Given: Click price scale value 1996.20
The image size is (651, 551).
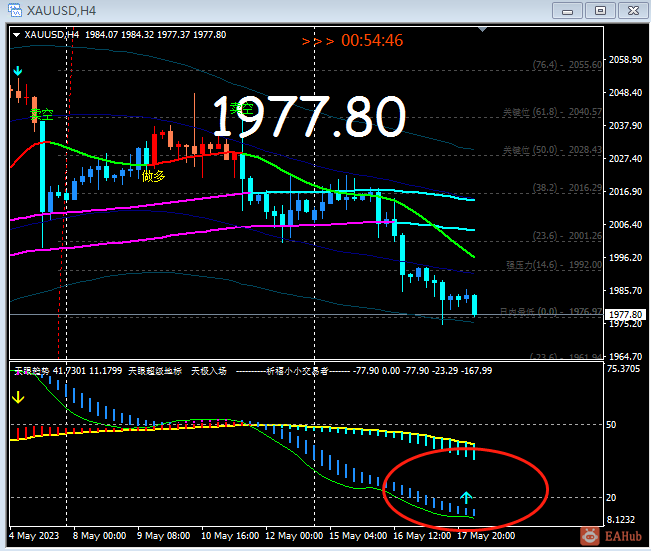Looking at the screenshot, I should (x=625, y=257).
